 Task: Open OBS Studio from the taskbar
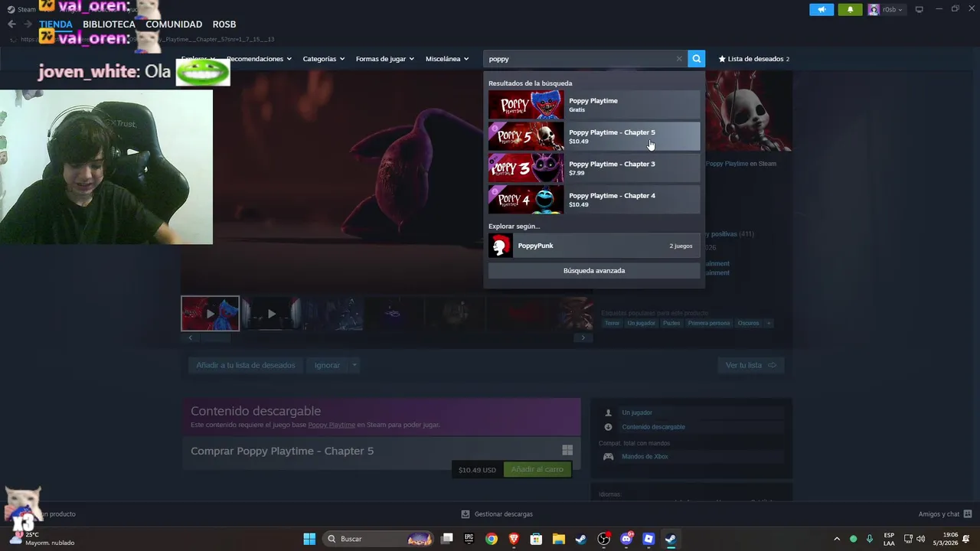[604, 539]
